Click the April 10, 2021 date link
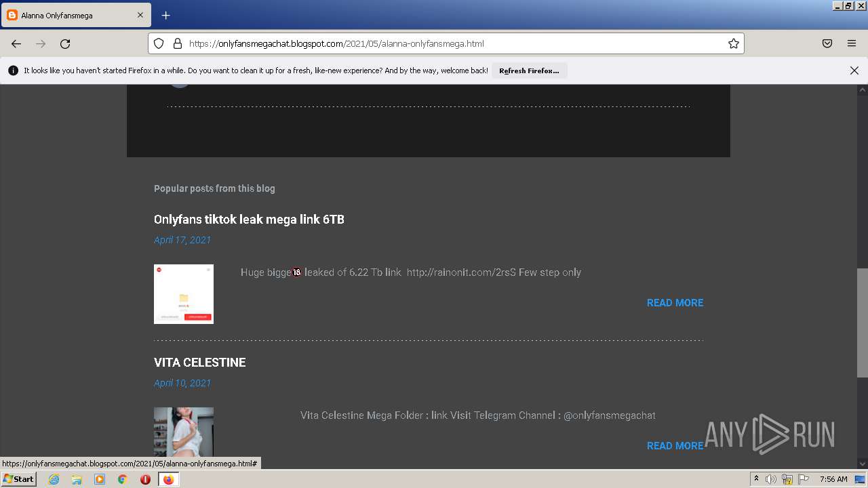The width and height of the screenshot is (868, 488). click(182, 383)
